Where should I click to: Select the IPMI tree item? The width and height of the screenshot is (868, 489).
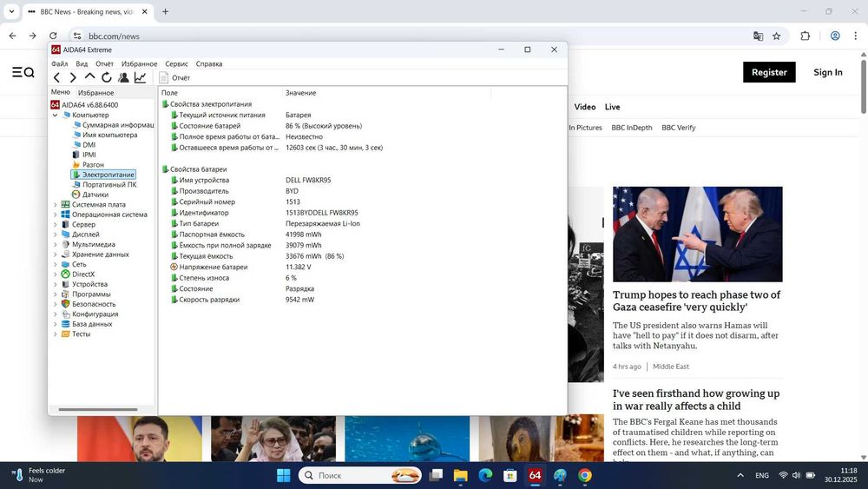pos(84,155)
